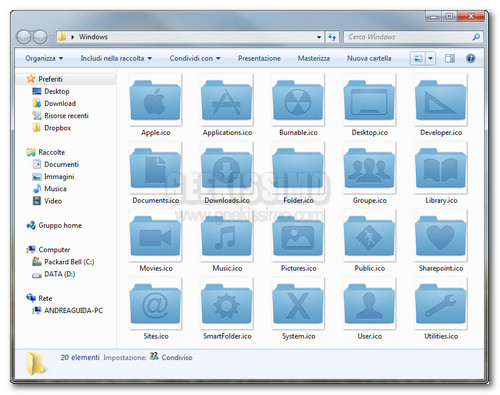Click the Documents.ico folder icon
The height and width of the screenshot is (395, 500).
pyautogui.click(x=155, y=168)
